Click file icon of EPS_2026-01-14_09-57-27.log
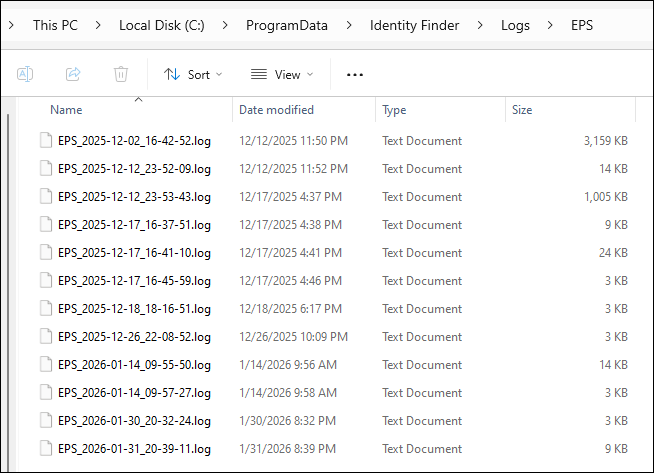654x473 pixels. click(46, 392)
